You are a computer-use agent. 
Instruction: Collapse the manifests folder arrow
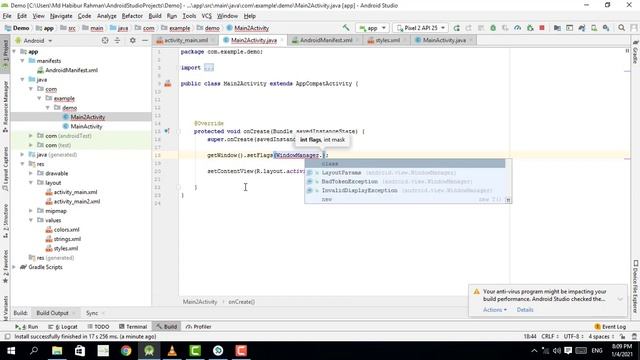22,61
